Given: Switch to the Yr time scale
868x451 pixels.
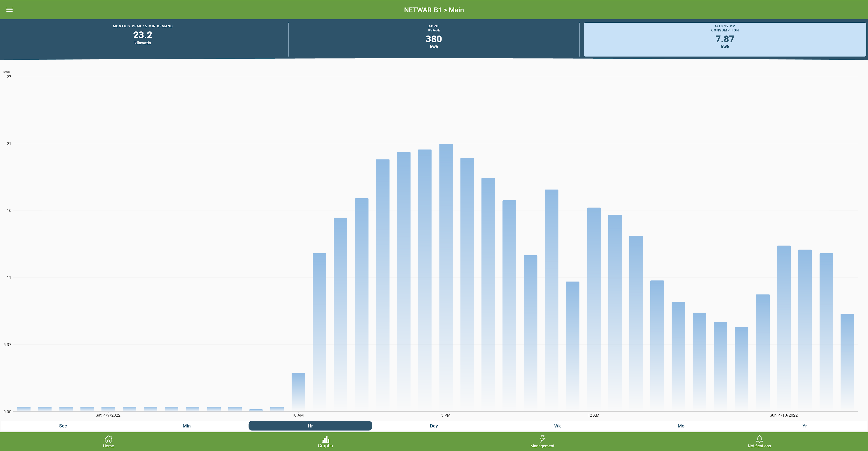Looking at the screenshot, I should pyautogui.click(x=804, y=426).
